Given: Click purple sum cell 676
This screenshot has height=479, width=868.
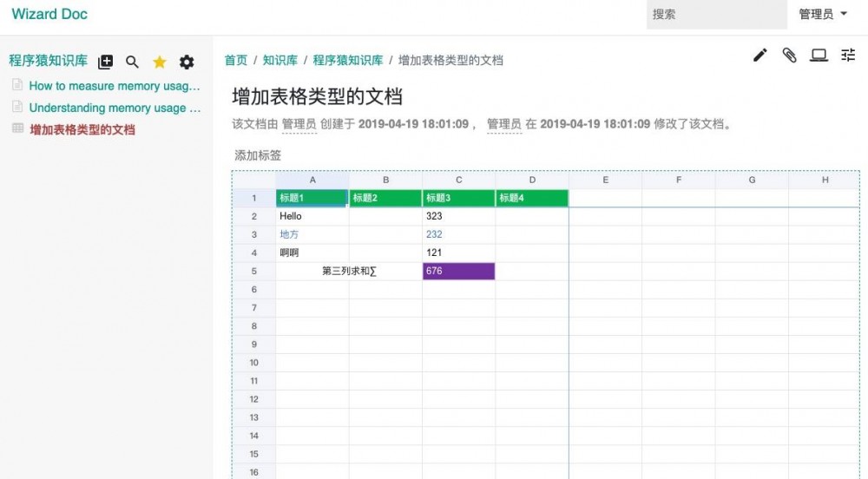Looking at the screenshot, I should click(x=458, y=271).
